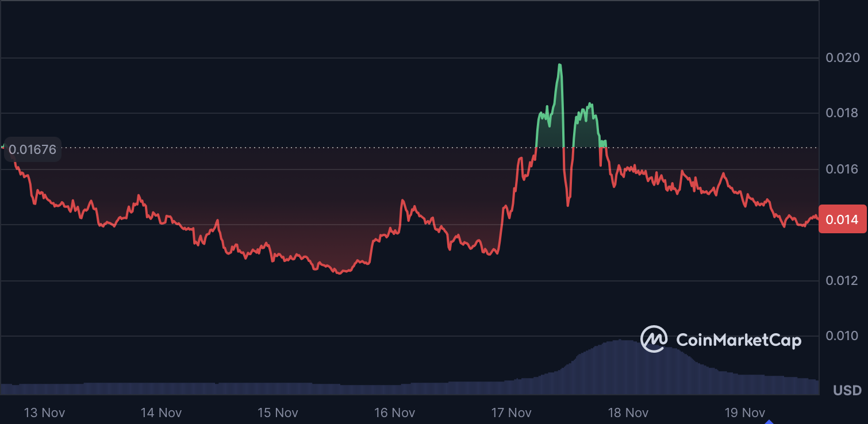Image resolution: width=868 pixels, height=424 pixels.
Task: Click the tallest point of the volume histogram
Action: (622, 341)
